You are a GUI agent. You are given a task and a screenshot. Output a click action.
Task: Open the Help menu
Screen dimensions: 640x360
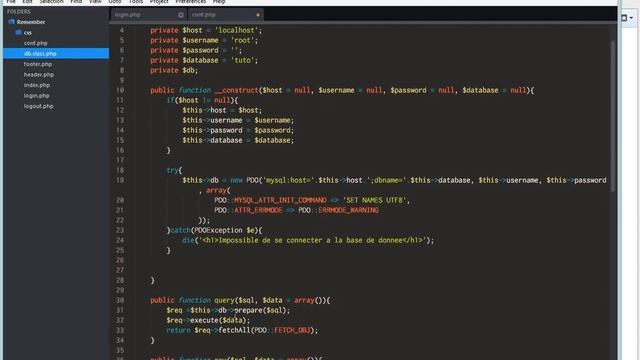219,2
